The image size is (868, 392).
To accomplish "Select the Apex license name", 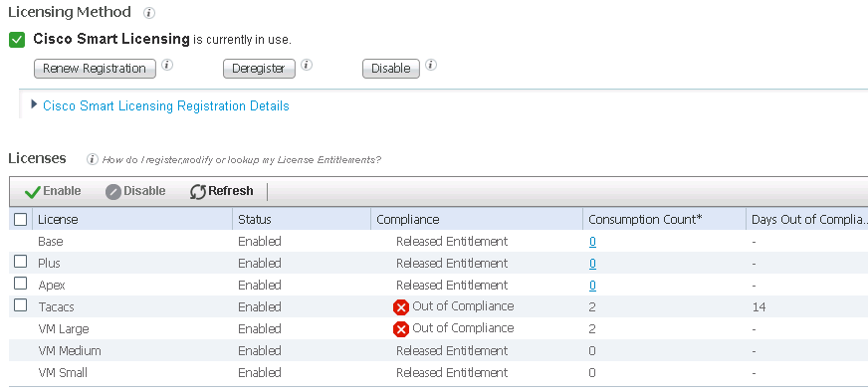I will point(52,286).
